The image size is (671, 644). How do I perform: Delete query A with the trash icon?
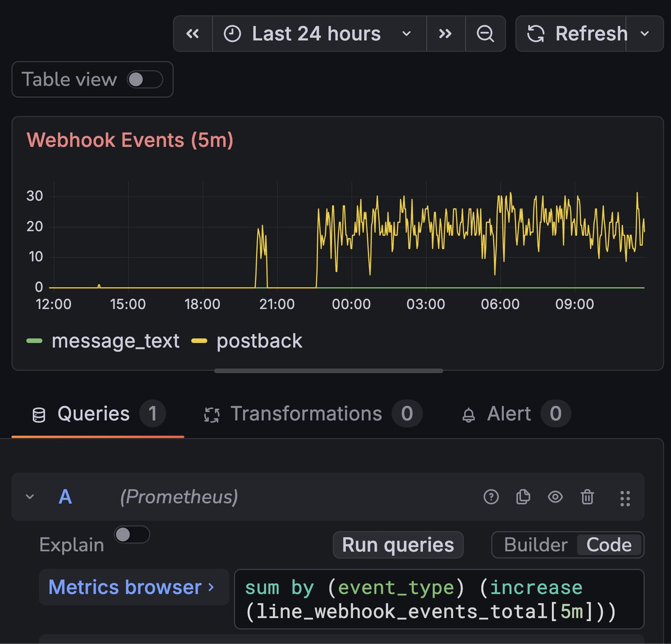pyautogui.click(x=587, y=496)
